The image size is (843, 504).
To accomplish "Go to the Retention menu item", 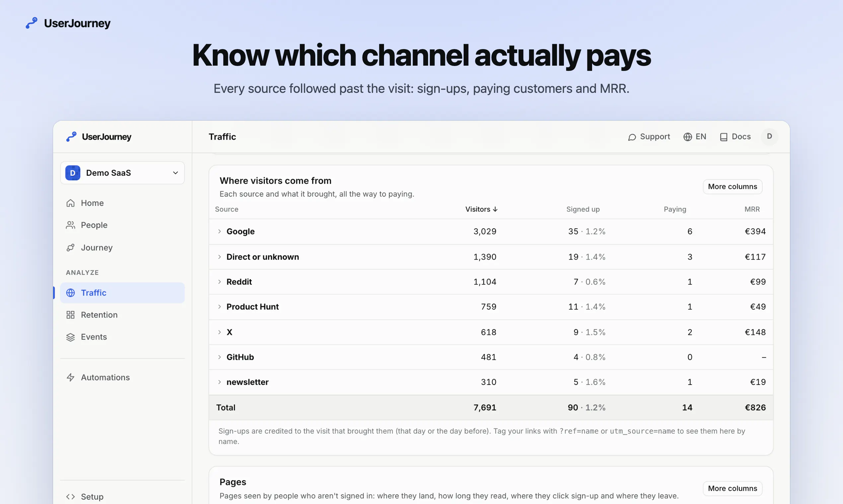I will (122, 315).
